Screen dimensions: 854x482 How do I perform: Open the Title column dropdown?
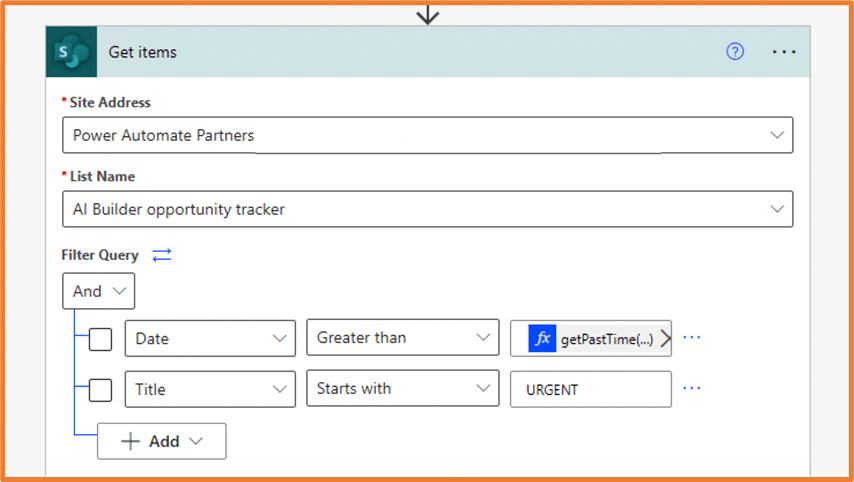click(210, 389)
